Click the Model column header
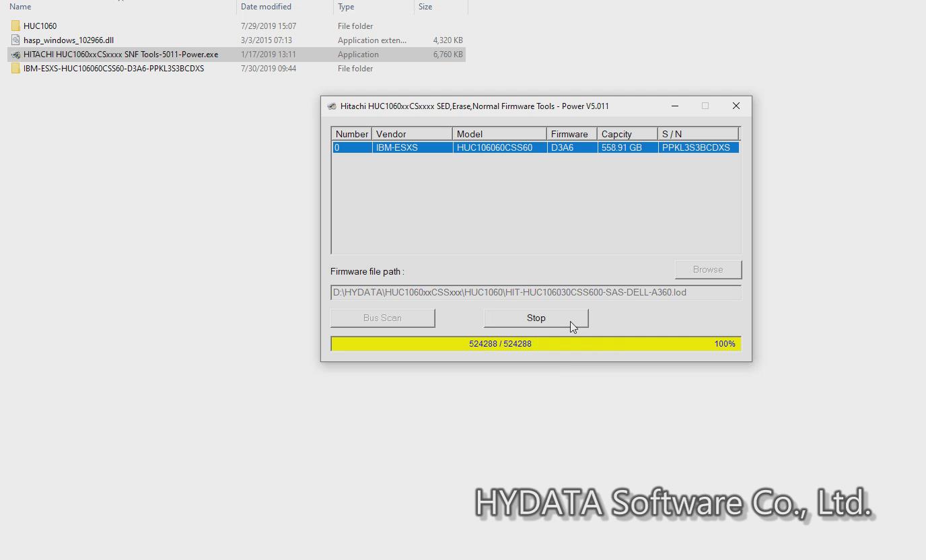 pos(499,134)
